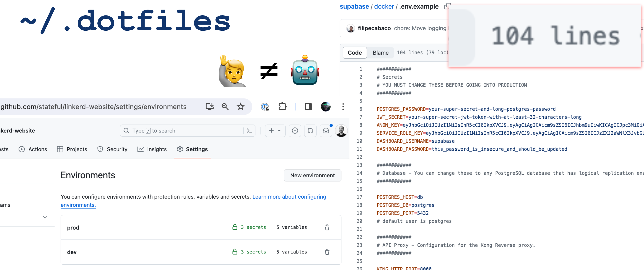644x270 pixels.
Task: Open GitHub issues via circle-dot icon
Action: tap(295, 130)
